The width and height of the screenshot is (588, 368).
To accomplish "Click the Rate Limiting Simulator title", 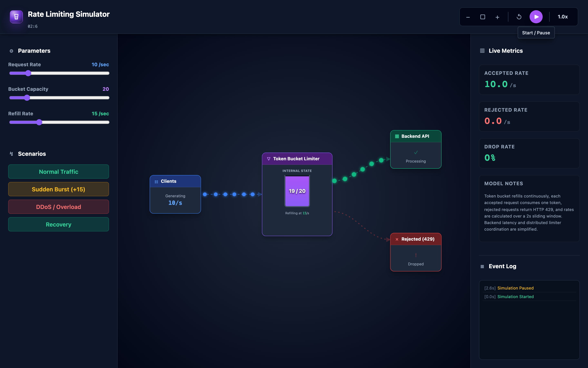I will pos(69,14).
